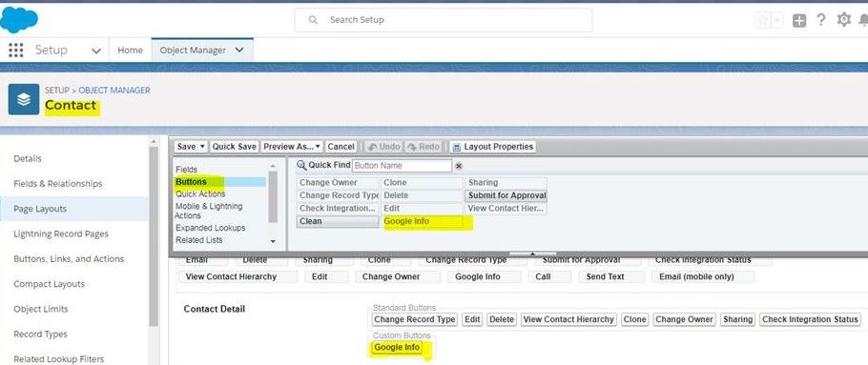868x365 pixels.
Task: Click the Undo toolbar button
Action: coord(383,147)
